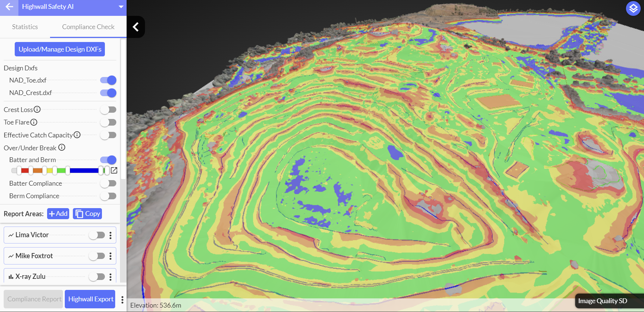Click the Over/Under Break info icon
Screen dimensions: 644x312
tap(62, 147)
